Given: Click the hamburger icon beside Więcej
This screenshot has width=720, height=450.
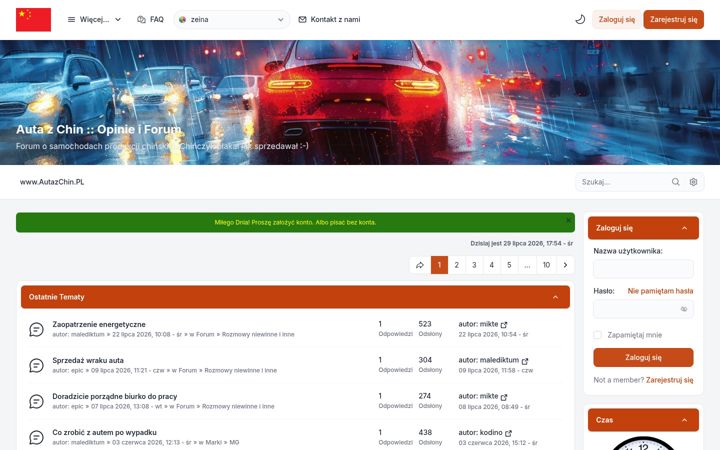Looking at the screenshot, I should tap(71, 19).
